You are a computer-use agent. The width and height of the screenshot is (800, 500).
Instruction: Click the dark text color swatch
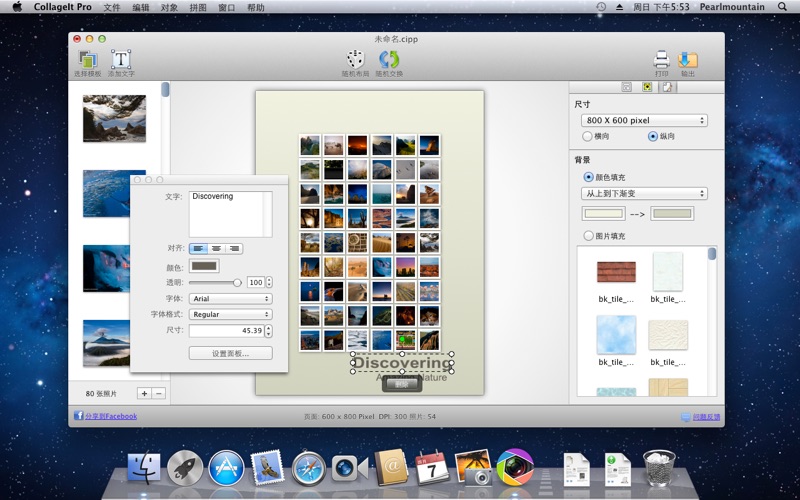coord(204,266)
